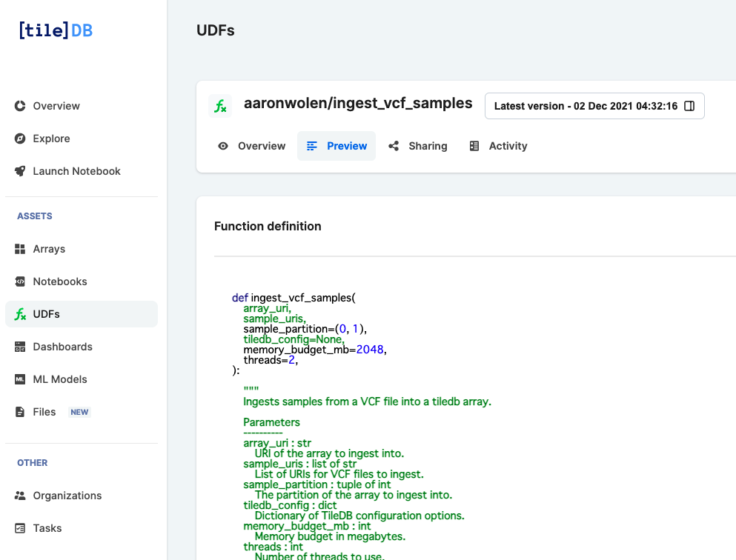Open the Latest version selector
Viewport: 736px width, 560px height.
(x=594, y=106)
